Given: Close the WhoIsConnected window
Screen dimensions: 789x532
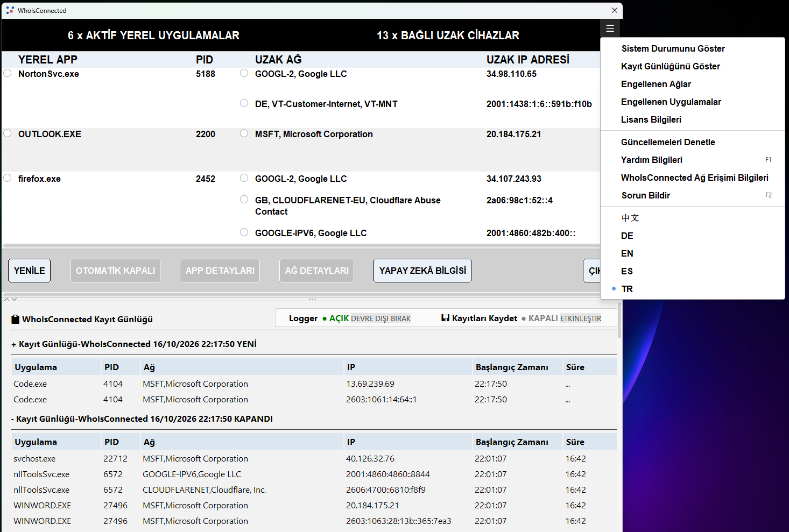Looking at the screenshot, I should tap(614, 10).
